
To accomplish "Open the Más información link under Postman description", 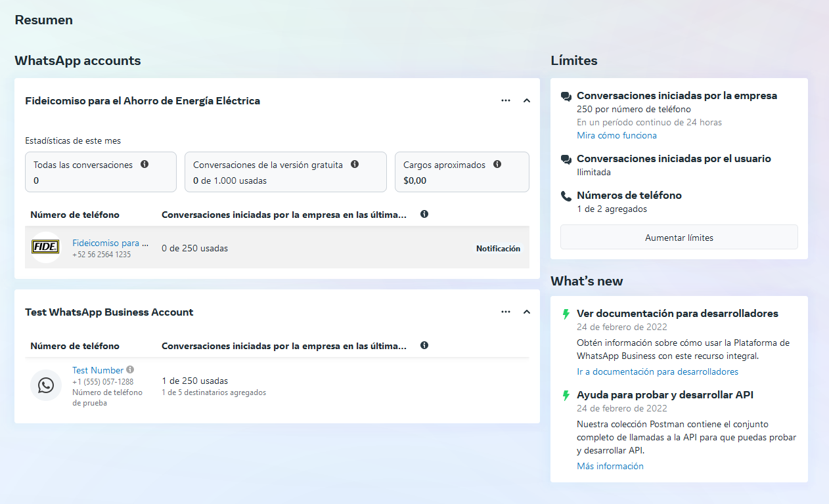I will click(610, 466).
